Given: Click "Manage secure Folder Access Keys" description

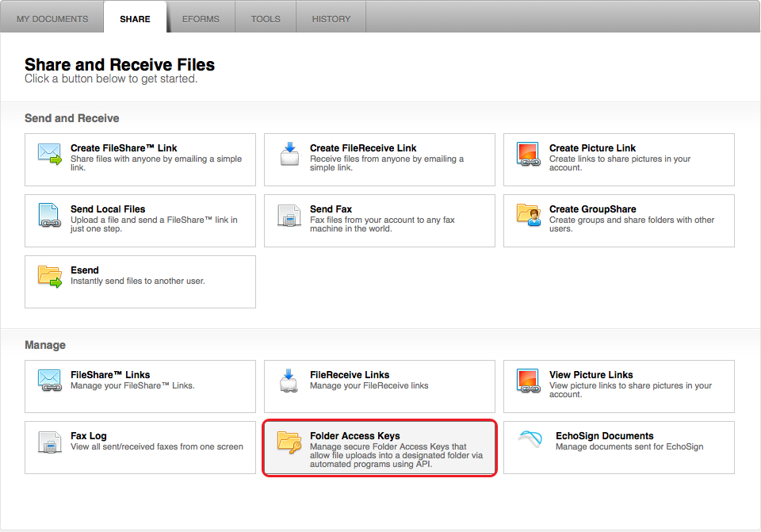Looking at the screenshot, I should [x=396, y=455].
